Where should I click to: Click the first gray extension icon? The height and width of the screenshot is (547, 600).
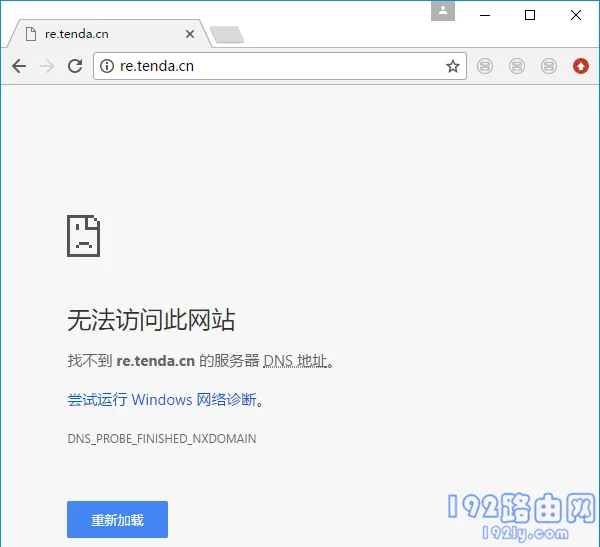[x=484, y=66]
